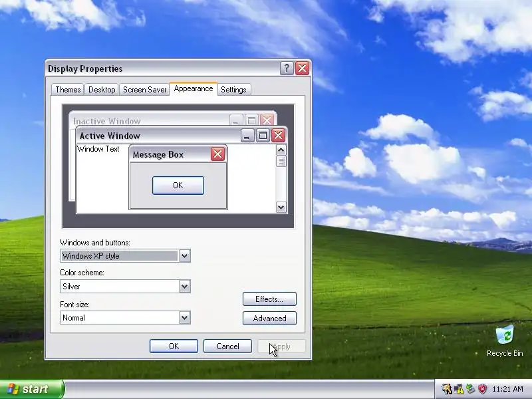532x399 pixels.
Task: Click the Display Properties title bar text
Action: [x=85, y=68]
